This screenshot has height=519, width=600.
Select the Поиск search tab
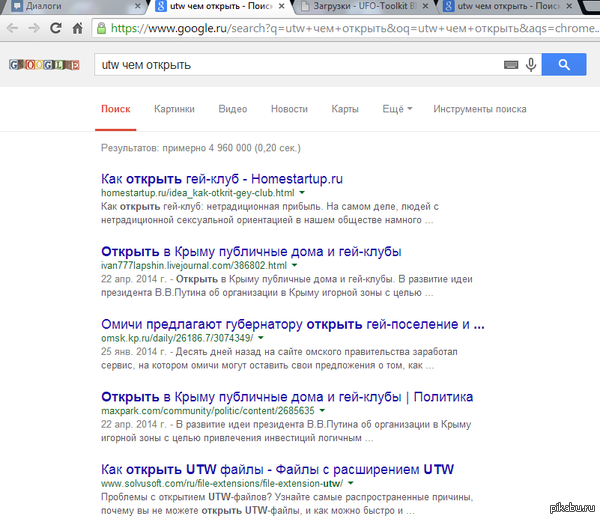[x=116, y=109]
